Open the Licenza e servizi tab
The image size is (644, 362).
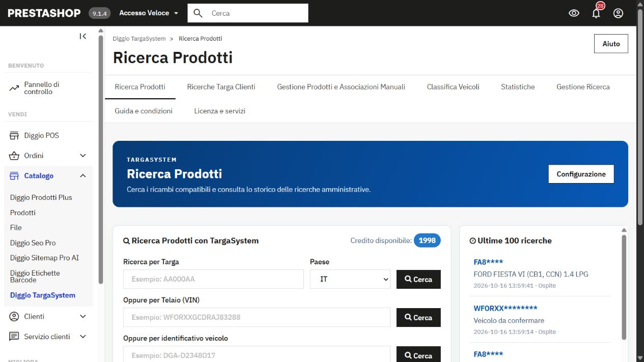pos(219,111)
